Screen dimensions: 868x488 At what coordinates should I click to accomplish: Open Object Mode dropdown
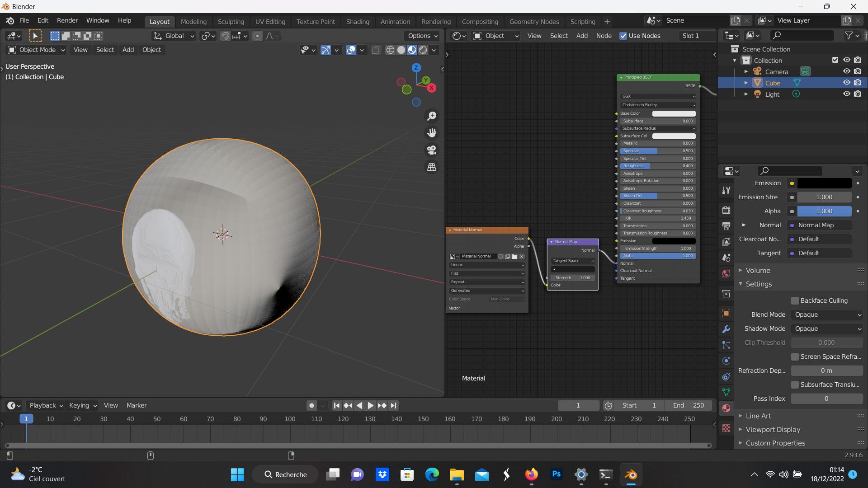coord(36,50)
